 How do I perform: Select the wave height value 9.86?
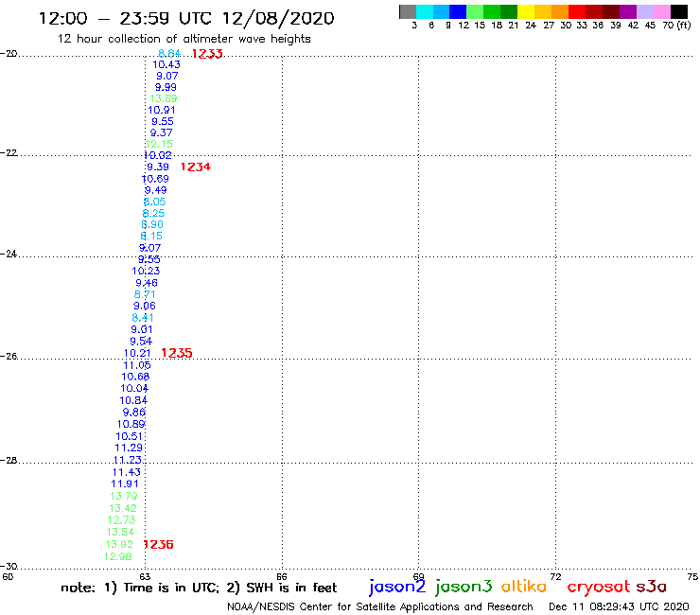pyautogui.click(x=134, y=412)
